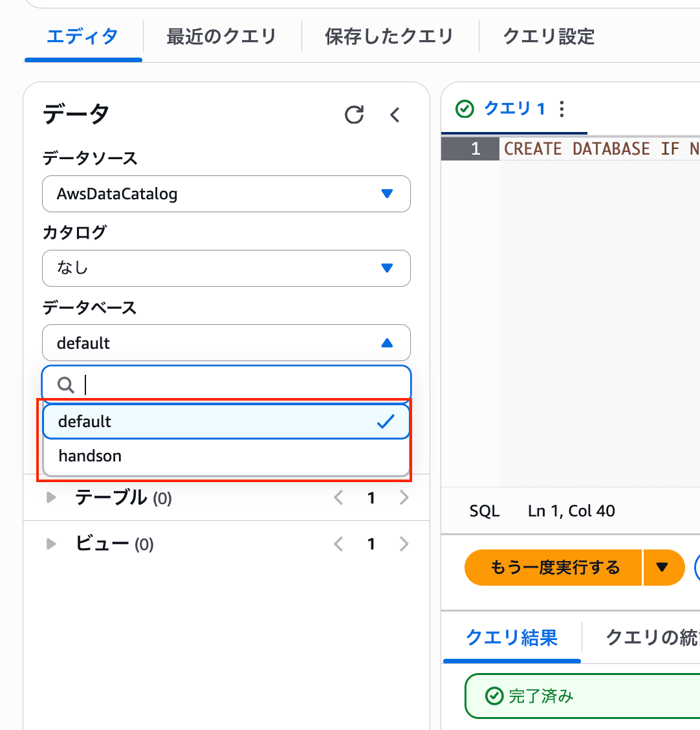The height and width of the screenshot is (730, 700).
Task: Open the AwsDataCatalog data source dropdown
Action: coord(226,194)
